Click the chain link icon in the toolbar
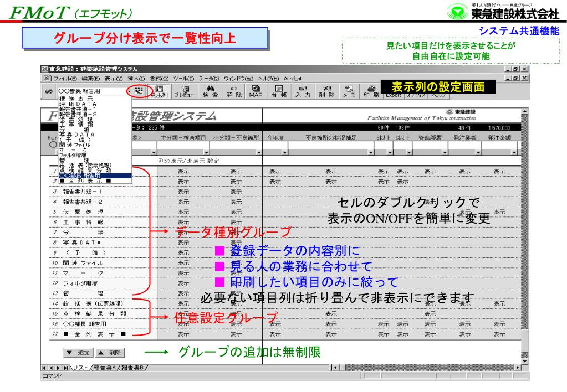 (49, 91)
